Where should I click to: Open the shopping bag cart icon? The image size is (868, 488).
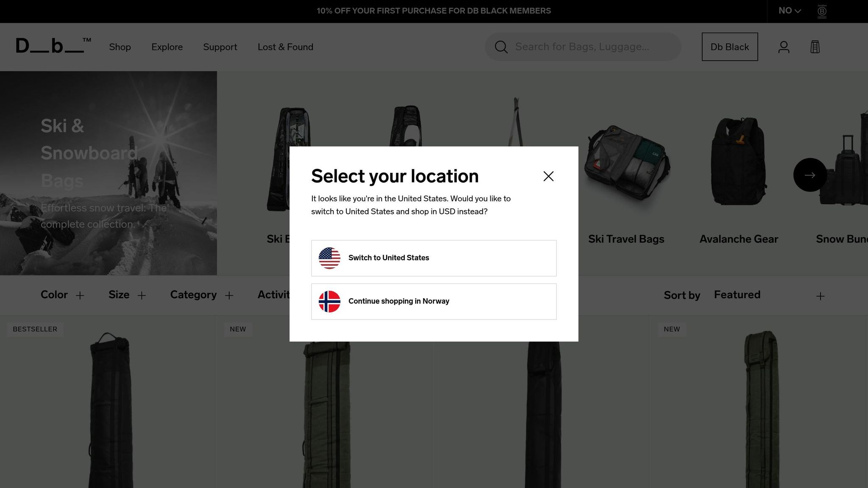pos(815,47)
